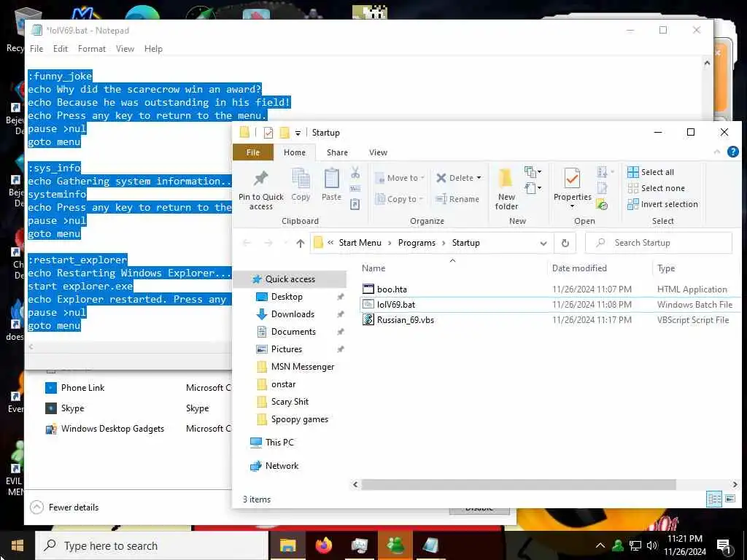Click the Edit icon in Open group
Image resolution: width=747 pixels, height=560 pixels.
pyautogui.click(x=602, y=189)
